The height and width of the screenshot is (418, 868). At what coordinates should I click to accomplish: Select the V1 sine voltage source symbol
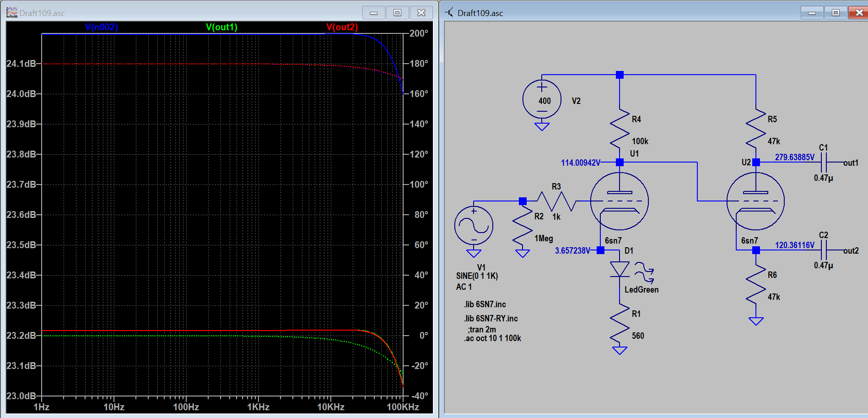click(x=474, y=225)
